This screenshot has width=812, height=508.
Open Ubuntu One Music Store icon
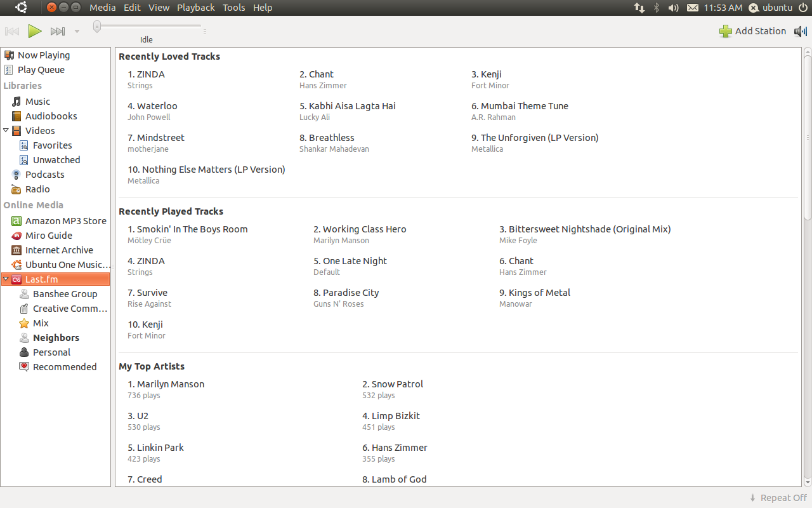16,265
